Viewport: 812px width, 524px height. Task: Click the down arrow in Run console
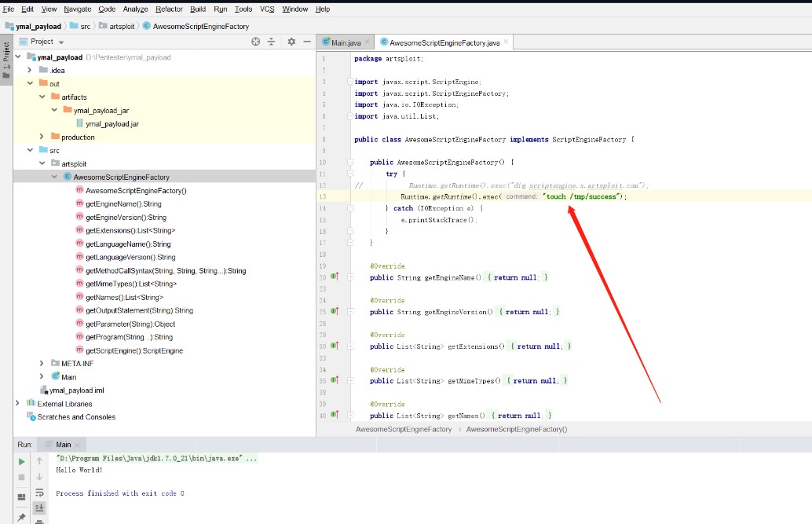(39, 477)
